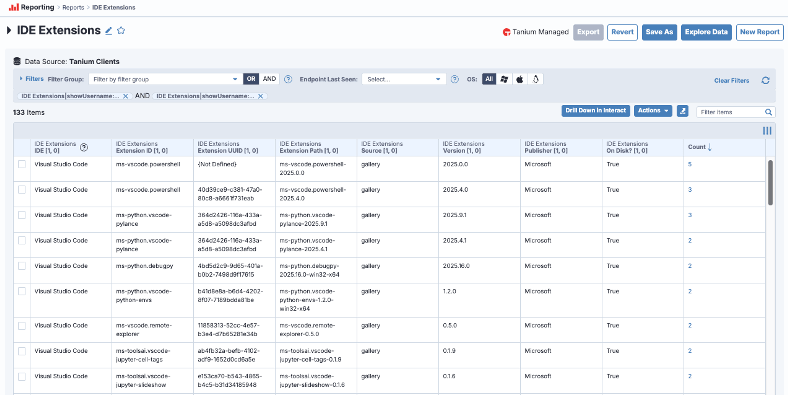Check the pylance 2025.4.1 row checkbox
Viewport: 788px width, 395px height.
point(22,240)
